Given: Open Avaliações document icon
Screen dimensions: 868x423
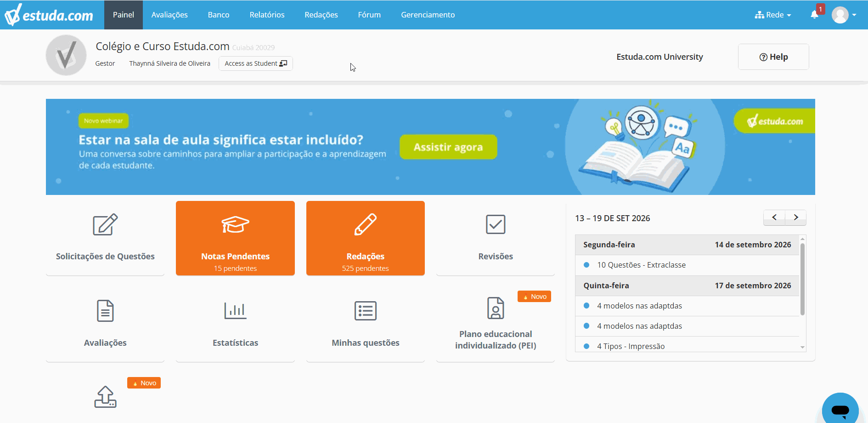Looking at the screenshot, I should pos(105,311).
